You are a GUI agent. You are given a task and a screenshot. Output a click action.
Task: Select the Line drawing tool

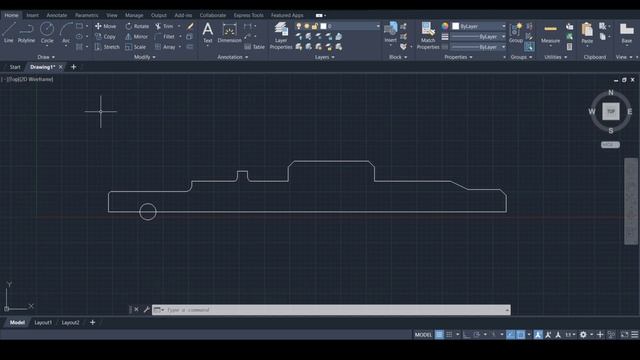(x=9, y=33)
